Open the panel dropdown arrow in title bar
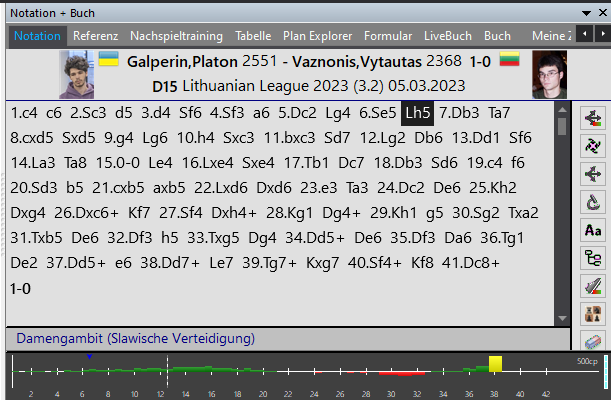Screen dimensions: 611x400 pos(587,12)
